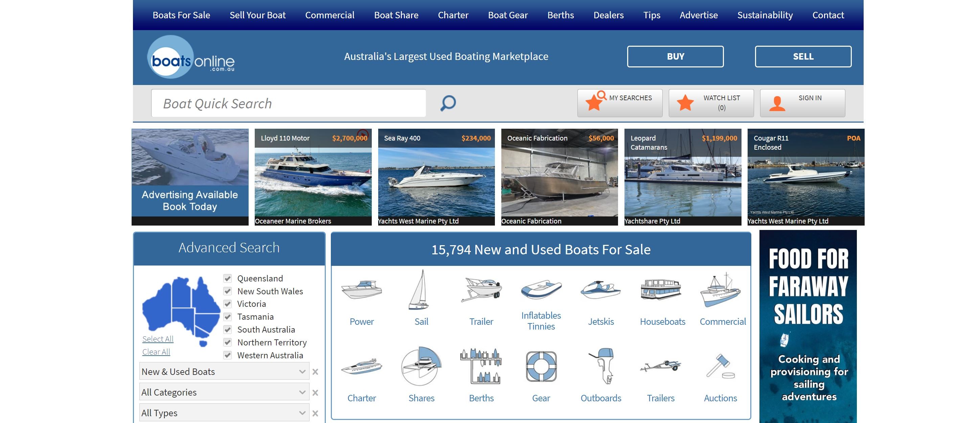Click the Clear All link
The width and height of the screenshot is (980, 423).
pos(156,352)
